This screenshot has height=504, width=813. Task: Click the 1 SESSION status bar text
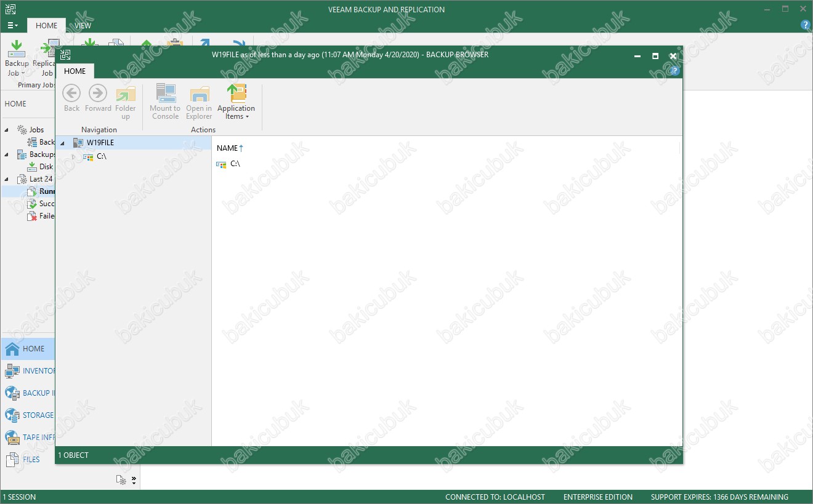click(x=19, y=497)
